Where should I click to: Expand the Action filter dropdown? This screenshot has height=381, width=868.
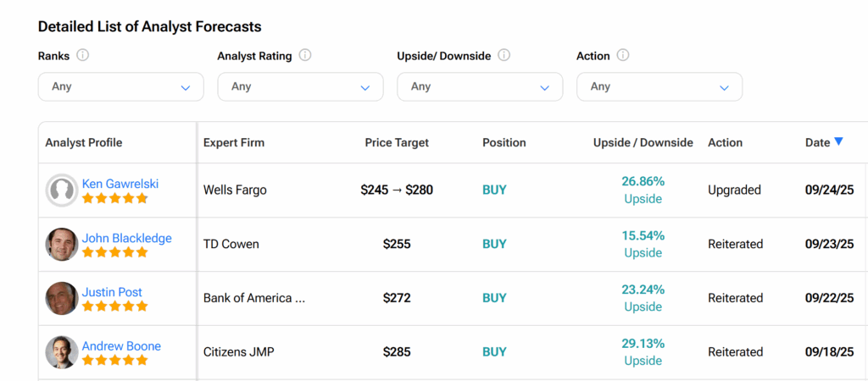click(659, 86)
